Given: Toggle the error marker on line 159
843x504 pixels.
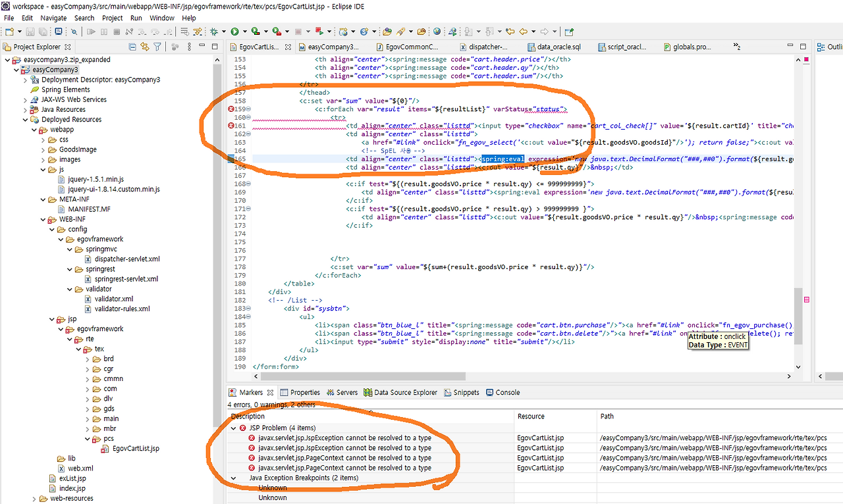Looking at the screenshot, I should pyautogui.click(x=232, y=109).
